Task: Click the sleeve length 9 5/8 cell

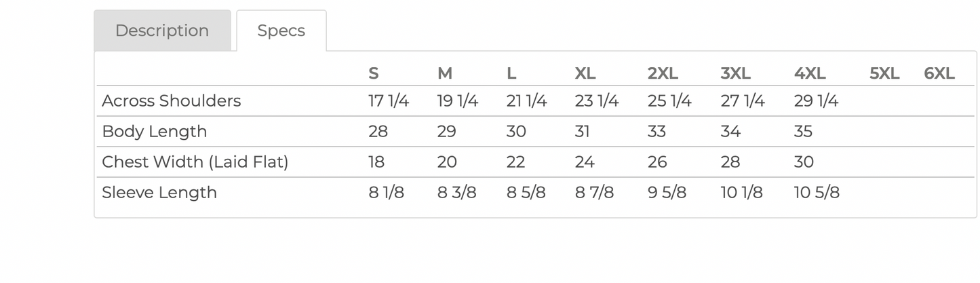Action: (x=667, y=193)
